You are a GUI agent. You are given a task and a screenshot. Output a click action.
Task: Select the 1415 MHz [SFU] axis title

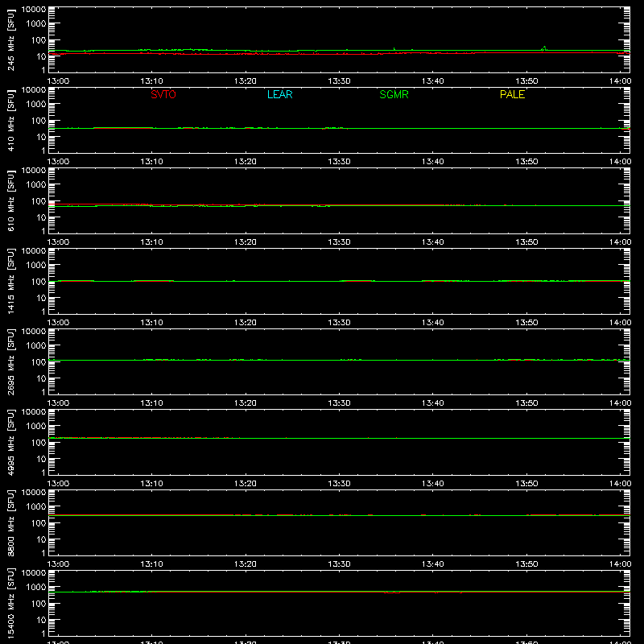point(11,281)
